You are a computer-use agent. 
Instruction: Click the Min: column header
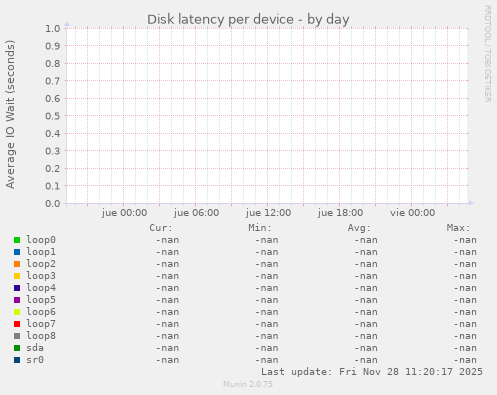(x=260, y=228)
